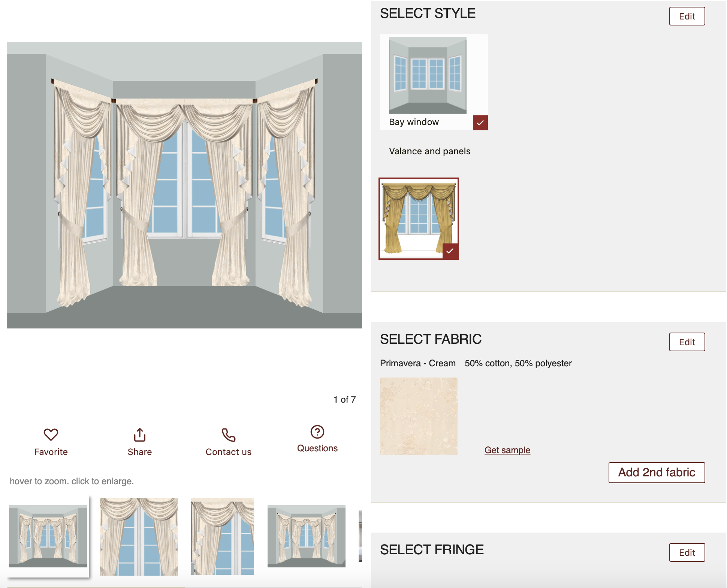Viewport: 727px width, 588px height.
Task: Open the Get sample link
Action: point(507,450)
